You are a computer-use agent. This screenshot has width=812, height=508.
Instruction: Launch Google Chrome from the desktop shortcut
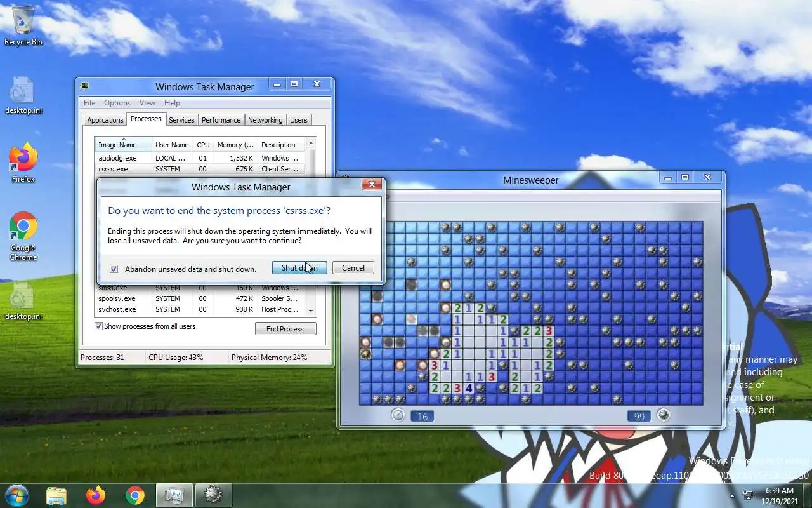click(23, 236)
